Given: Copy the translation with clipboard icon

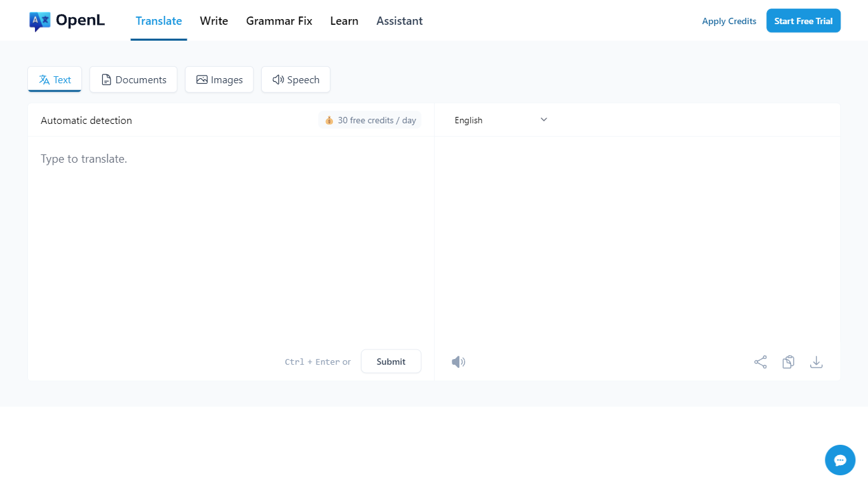Looking at the screenshot, I should [788, 362].
